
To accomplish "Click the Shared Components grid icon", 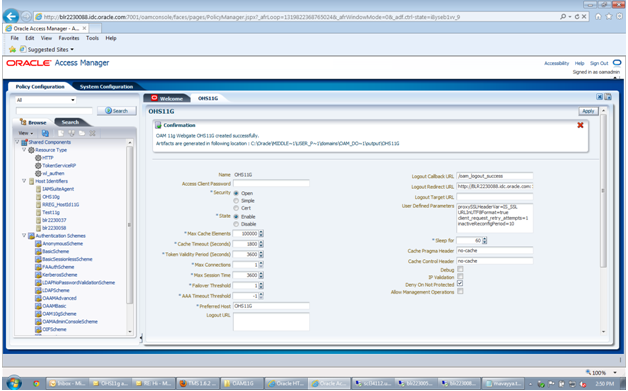I will pyautogui.click(x=24, y=142).
